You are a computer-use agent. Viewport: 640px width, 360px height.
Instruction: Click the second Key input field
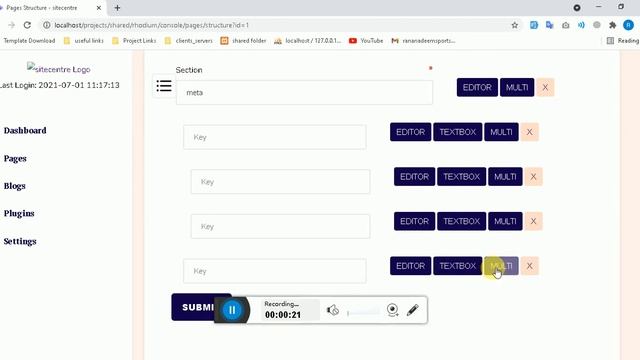280,182
